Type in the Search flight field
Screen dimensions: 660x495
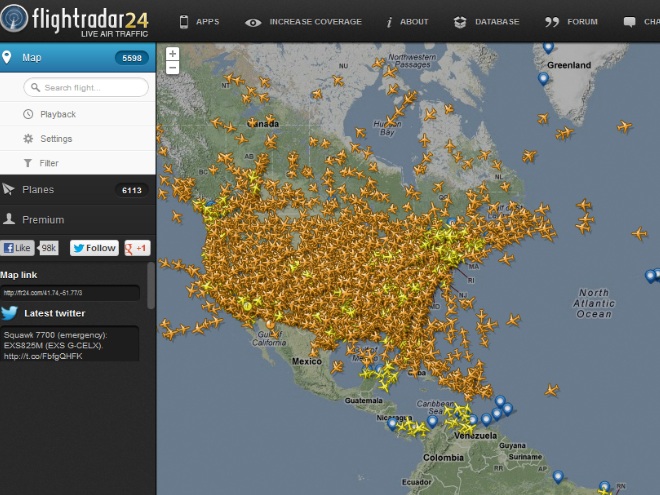[87, 88]
